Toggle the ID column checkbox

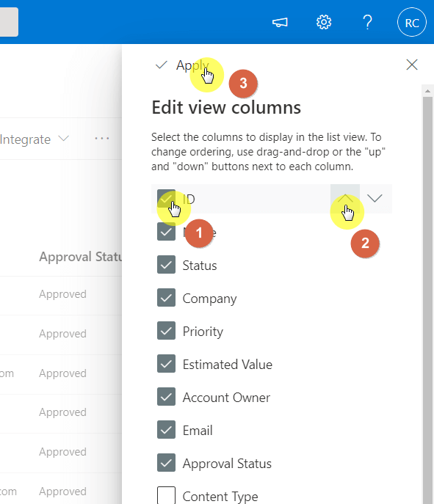[x=166, y=199]
